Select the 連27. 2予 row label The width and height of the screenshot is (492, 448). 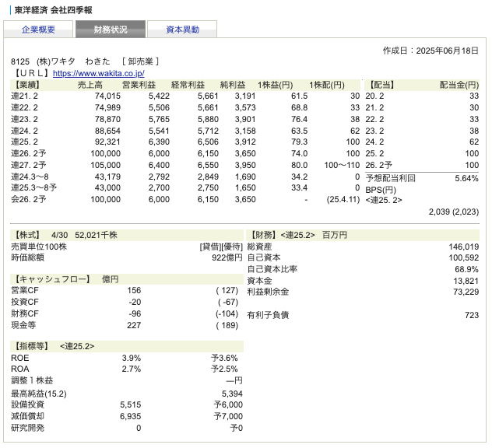(29, 165)
